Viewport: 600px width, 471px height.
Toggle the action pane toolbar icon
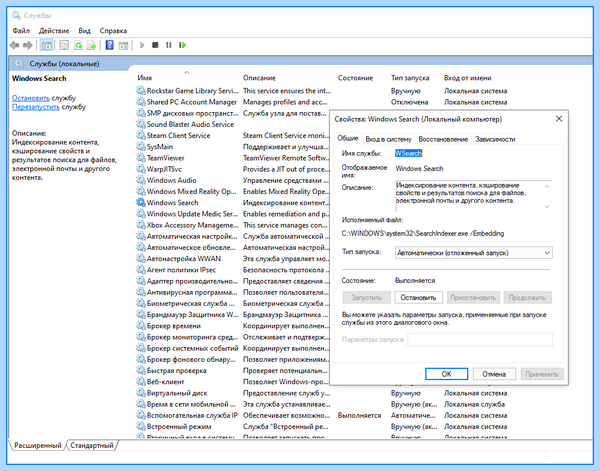(123, 46)
